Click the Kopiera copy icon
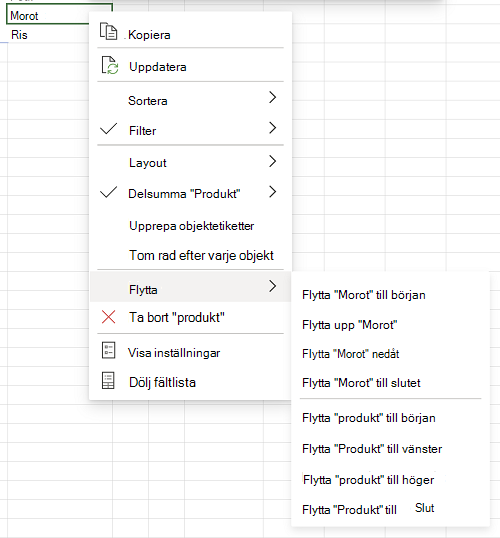This screenshot has height=538, width=500. tap(108, 32)
